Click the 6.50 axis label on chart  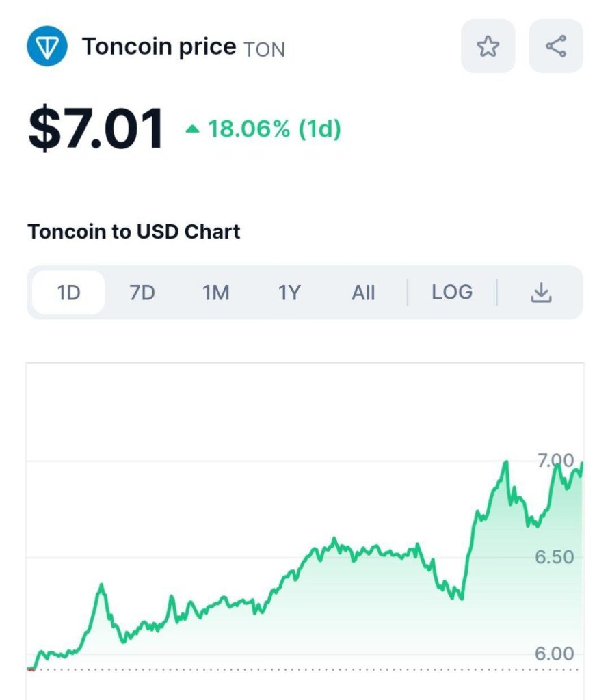[x=554, y=557]
